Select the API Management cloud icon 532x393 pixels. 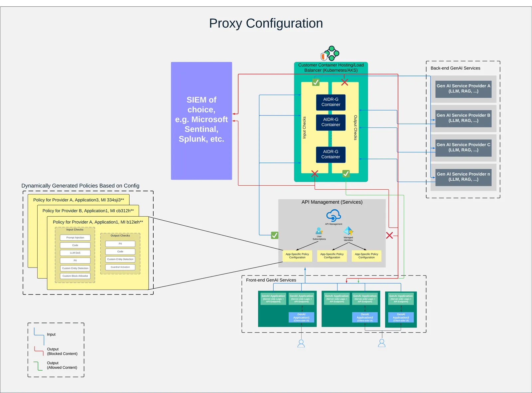pos(333,216)
